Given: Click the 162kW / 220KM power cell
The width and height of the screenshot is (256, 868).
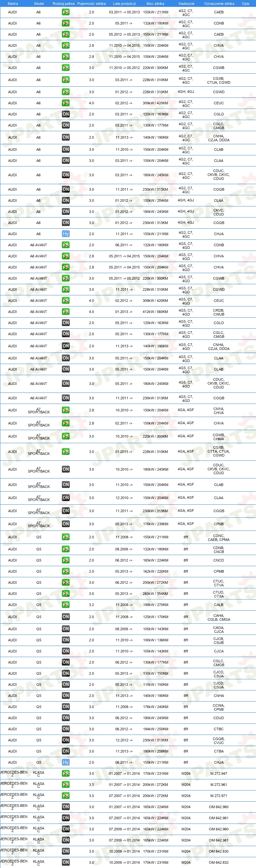Looking at the screenshot, I should coord(155,571).
